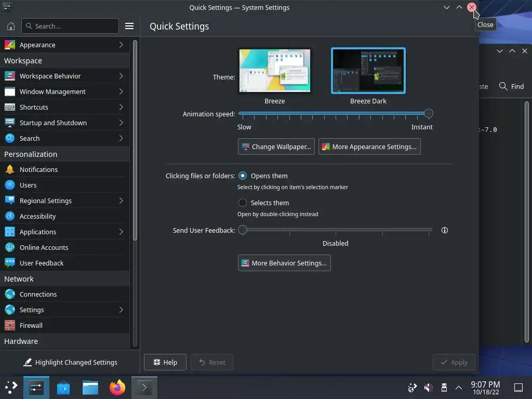Click the Applications grid icon

pos(9,232)
